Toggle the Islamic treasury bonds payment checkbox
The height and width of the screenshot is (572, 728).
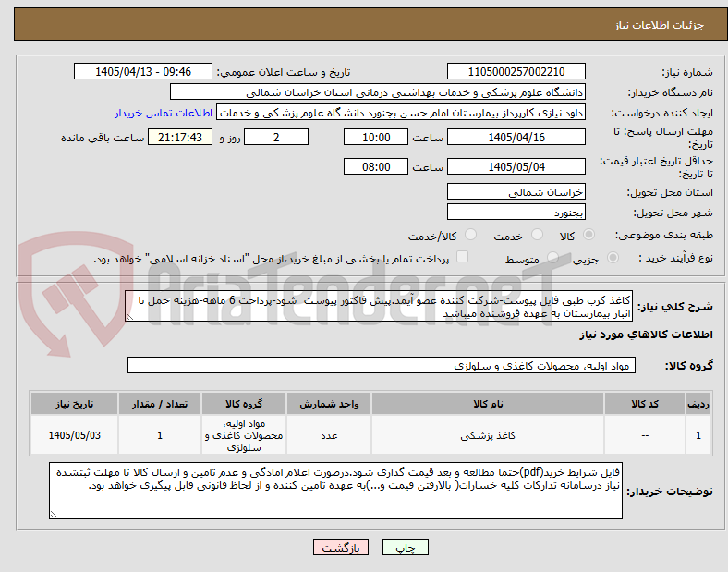(463, 257)
